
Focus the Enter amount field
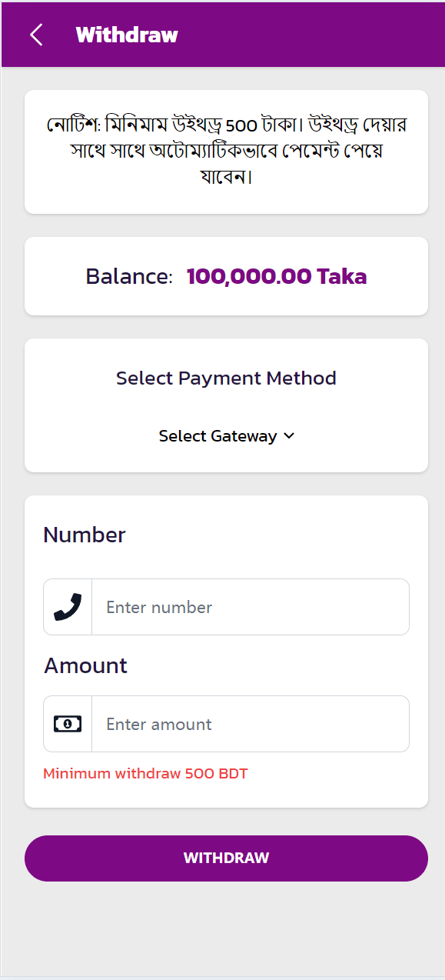click(251, 724)
